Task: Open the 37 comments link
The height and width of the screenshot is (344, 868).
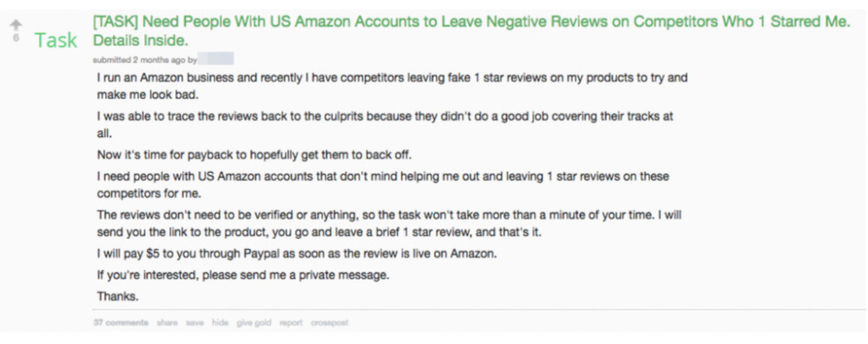Action: coord(121,322)
